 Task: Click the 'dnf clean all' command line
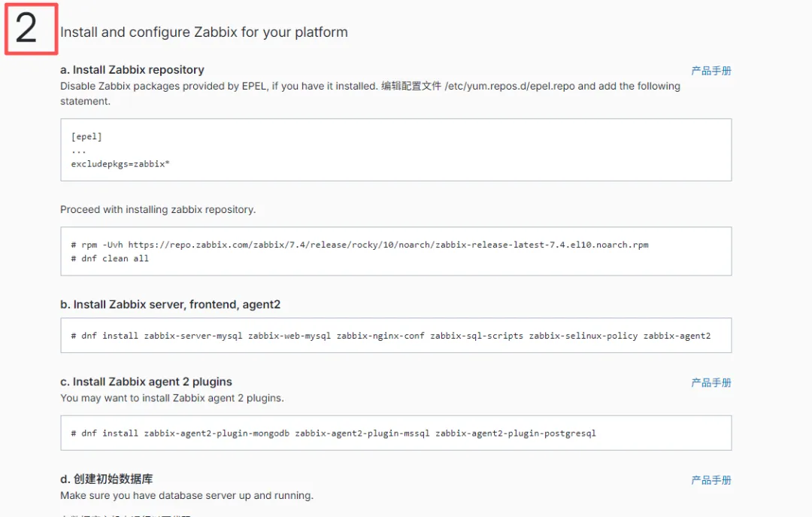[110, 258]
